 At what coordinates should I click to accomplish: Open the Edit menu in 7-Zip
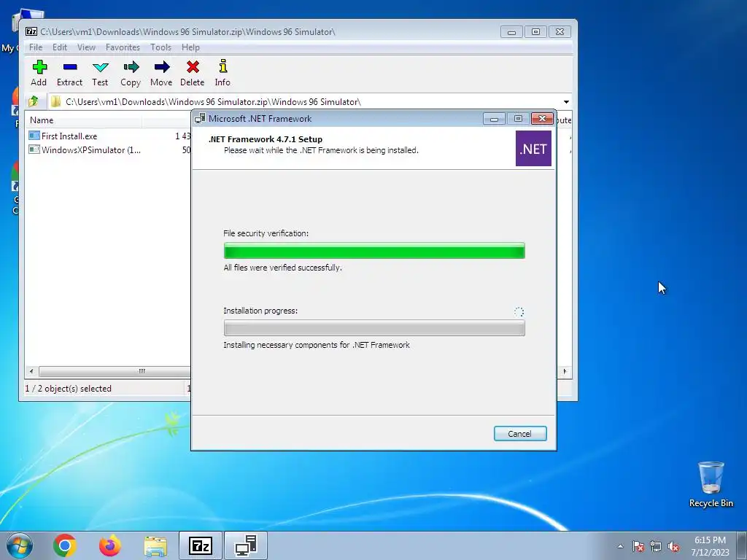(60, 47)
